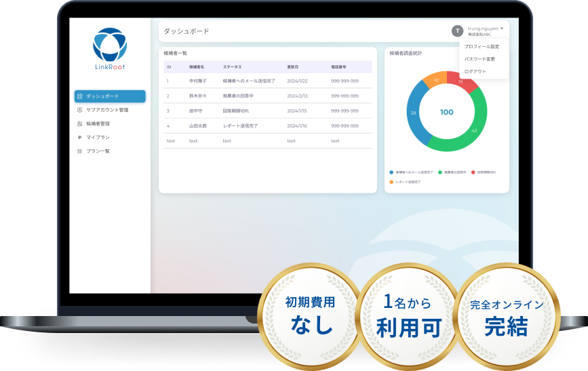Click the red segment showing 19
The height and width of the screenshot is (371, 588).
(x=463, y=81)
